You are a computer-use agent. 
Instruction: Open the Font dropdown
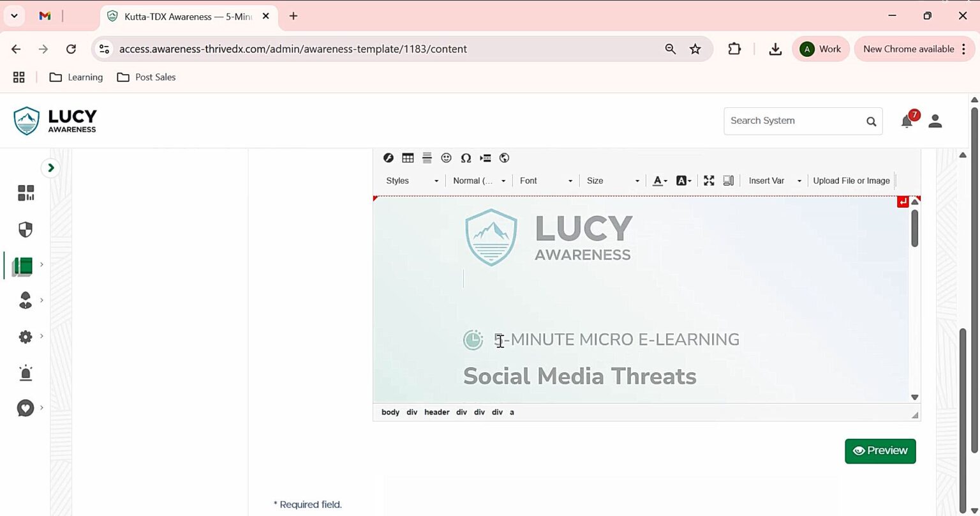coord(546,181)
